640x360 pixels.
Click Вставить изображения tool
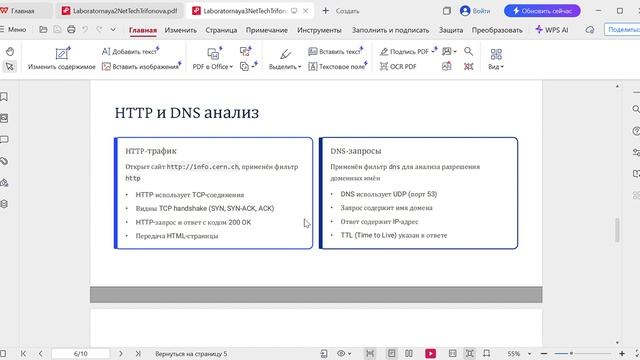pyautogui.click(x=141, y=66)
